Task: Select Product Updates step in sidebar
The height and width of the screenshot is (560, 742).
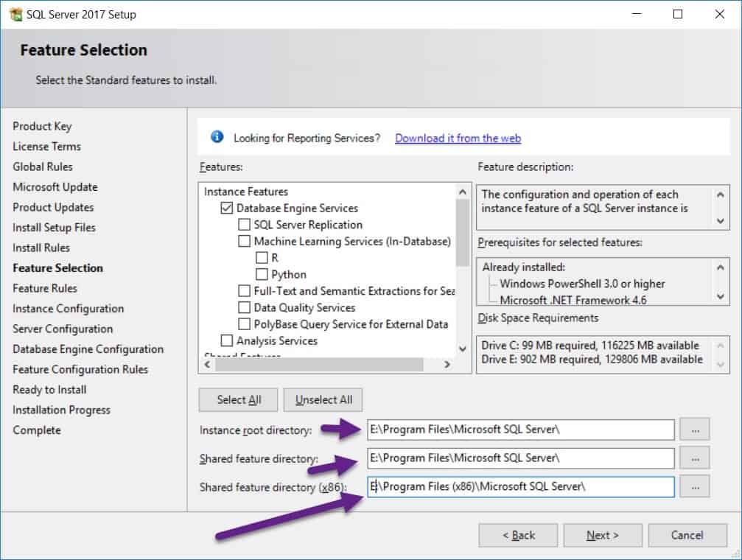Action: coord(53,207)
